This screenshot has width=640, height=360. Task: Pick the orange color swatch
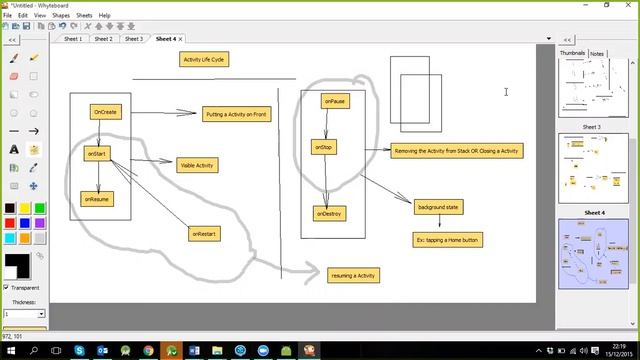click(25, 238)
